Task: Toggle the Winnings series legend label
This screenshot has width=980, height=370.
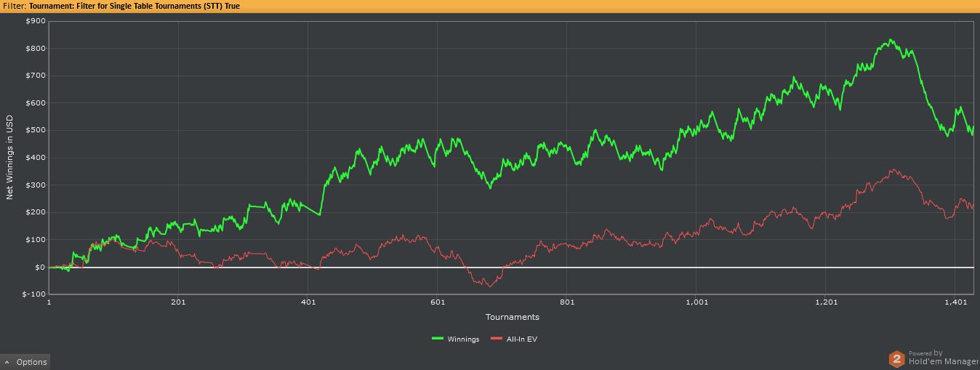Action: tap(464, 339)
